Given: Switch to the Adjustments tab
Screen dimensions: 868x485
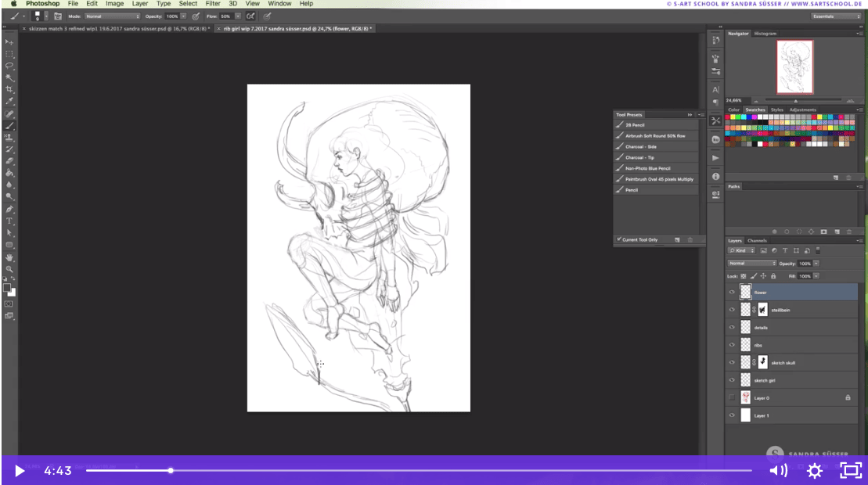Looking at the screenshot, I should (803, 110).
